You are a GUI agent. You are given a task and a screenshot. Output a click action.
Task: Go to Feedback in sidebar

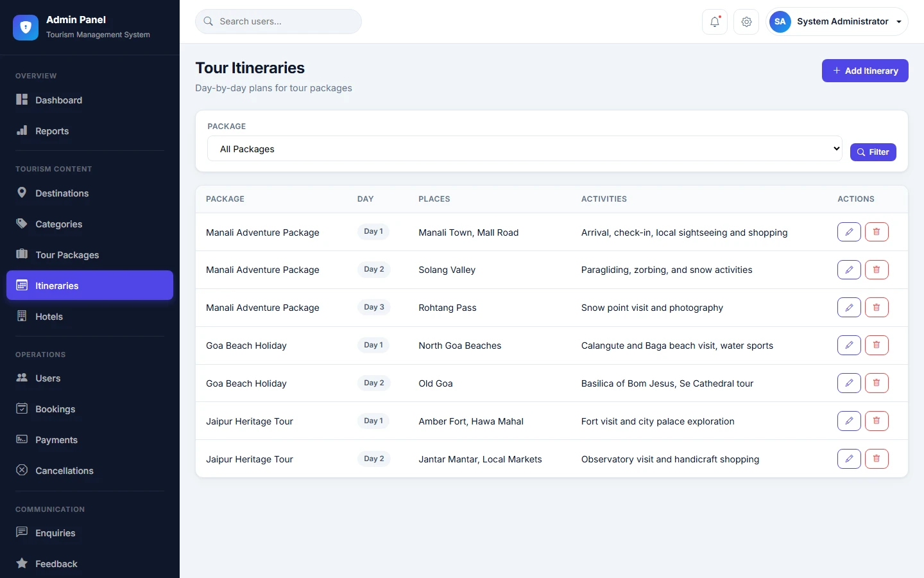[90, 564]
